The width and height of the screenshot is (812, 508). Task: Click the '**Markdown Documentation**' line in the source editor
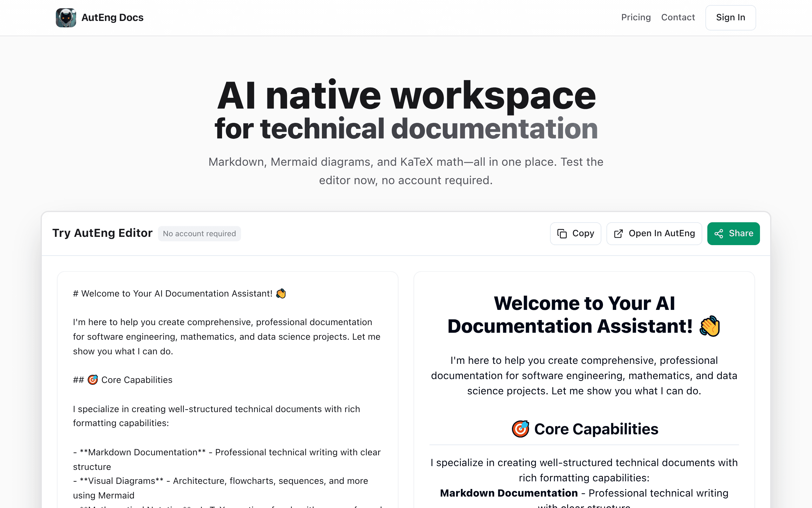click(x=227, y=459)
